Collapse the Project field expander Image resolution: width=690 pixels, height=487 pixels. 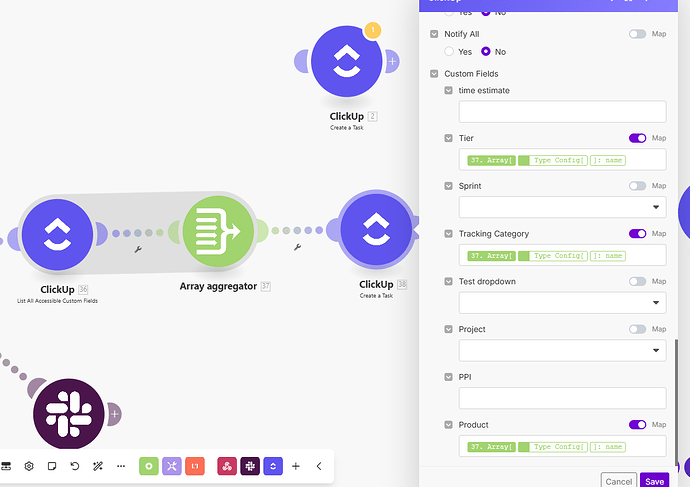coord(448,329)
